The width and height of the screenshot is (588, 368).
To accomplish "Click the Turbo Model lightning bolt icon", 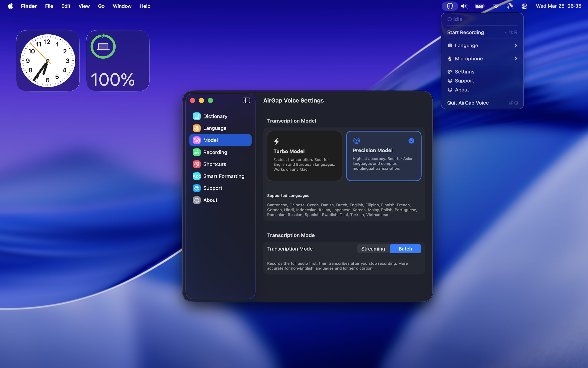I will 276,141.
